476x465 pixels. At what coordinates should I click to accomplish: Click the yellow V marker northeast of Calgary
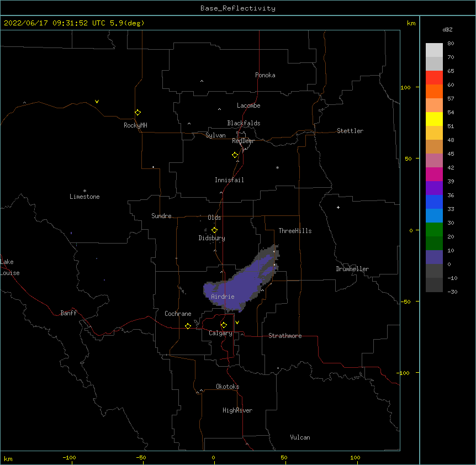coord(237,323)
